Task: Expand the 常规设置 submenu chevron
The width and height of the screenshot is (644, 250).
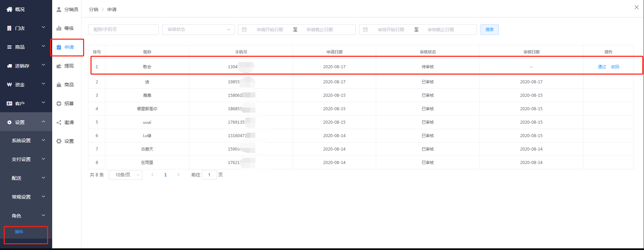Action: click(x=43, y=196)
